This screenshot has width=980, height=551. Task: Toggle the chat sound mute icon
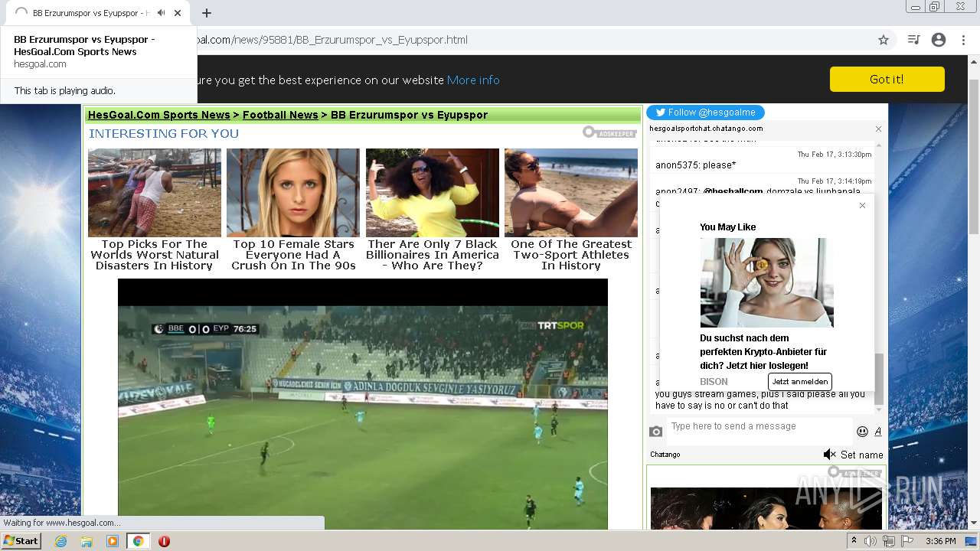829,455
